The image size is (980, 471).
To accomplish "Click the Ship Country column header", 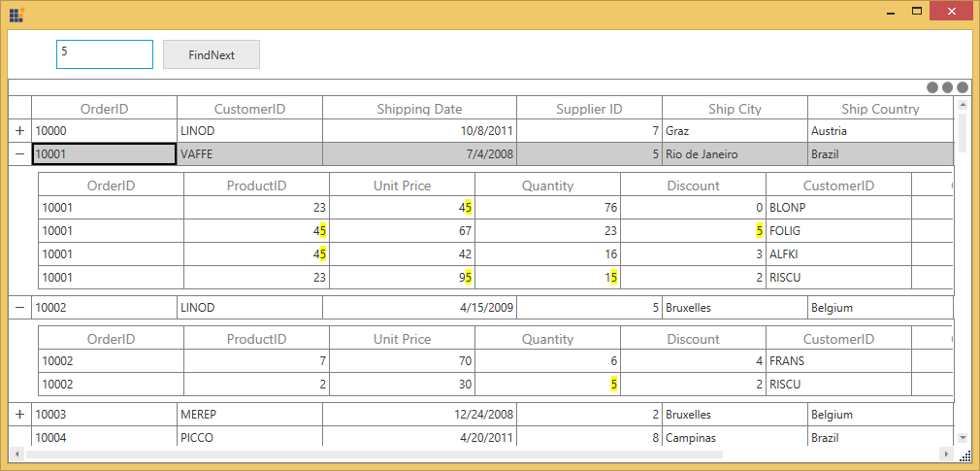I will pos(881,108).
